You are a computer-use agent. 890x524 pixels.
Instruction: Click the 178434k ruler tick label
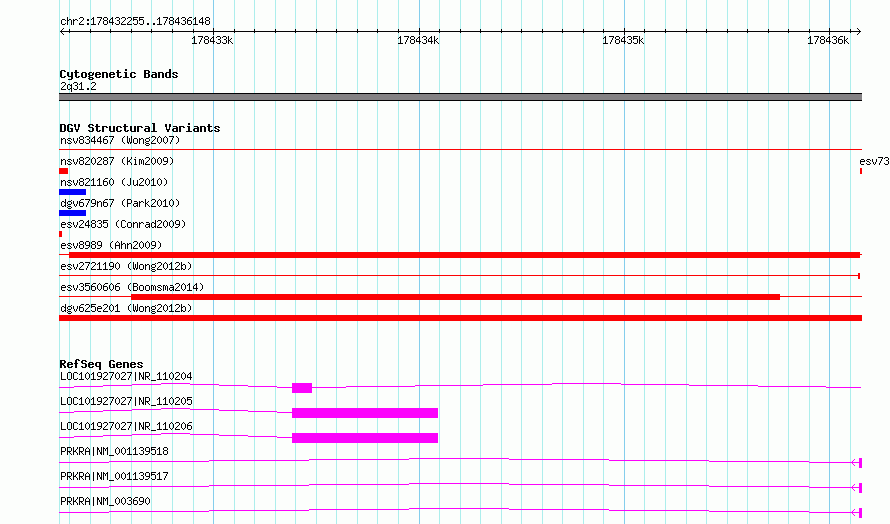pyautogui.click(x=418, y=40)
